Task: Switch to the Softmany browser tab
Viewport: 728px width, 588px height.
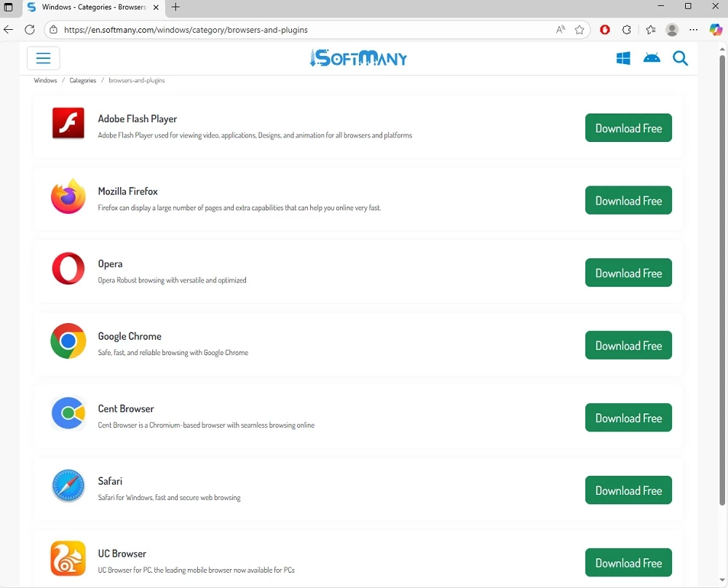Action: [x=91, y=7]
